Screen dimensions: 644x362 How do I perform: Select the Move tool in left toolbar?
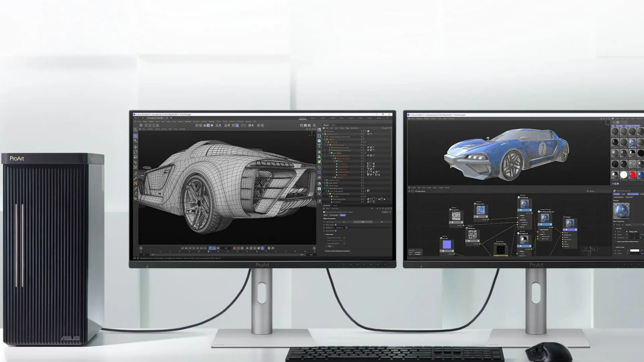point(136,147)
